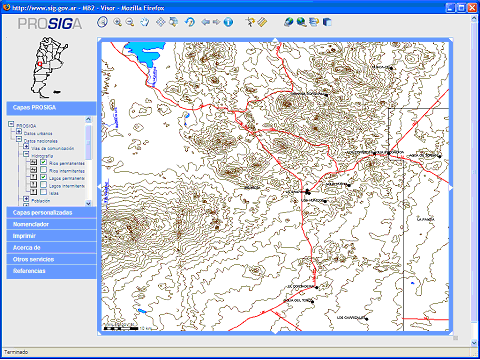The height and width of the screenshot is (360, 480).
Task: Go to next map view arrow
Action: [x=217, y=22]
